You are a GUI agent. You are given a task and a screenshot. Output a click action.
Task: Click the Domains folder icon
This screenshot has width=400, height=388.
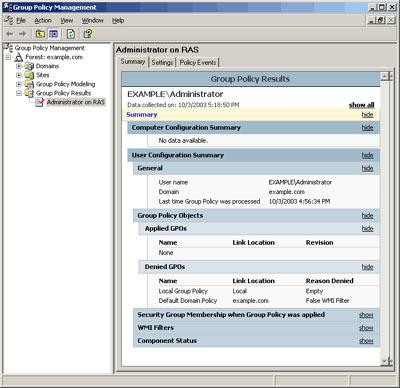[29, 66]
